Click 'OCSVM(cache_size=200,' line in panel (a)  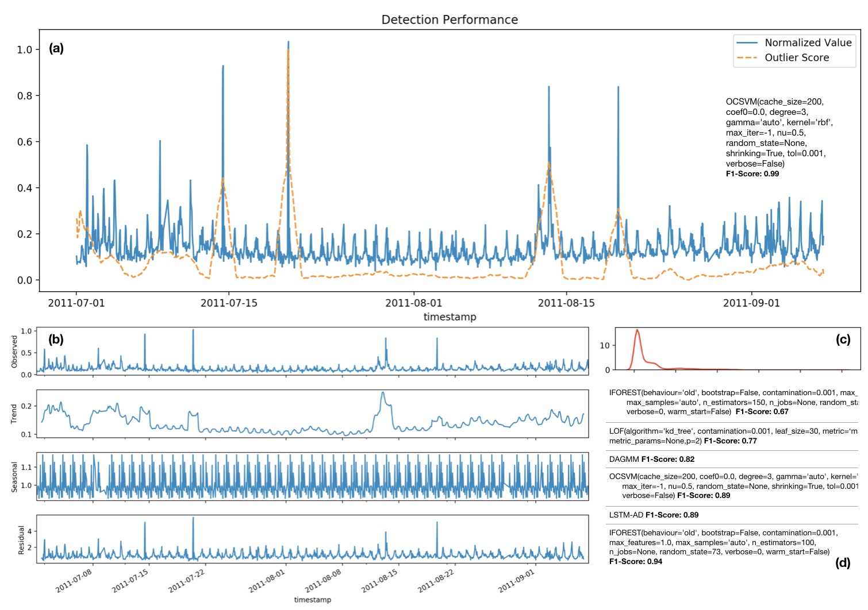(774, 102)
